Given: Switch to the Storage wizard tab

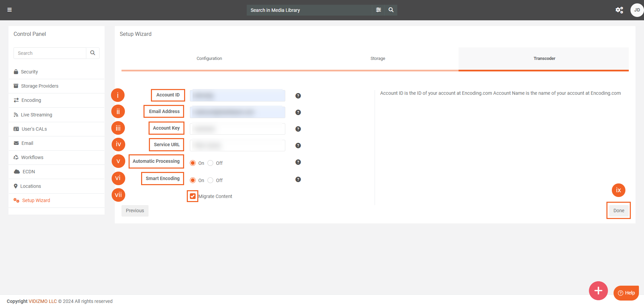Looking at the screenshot, I should point(378,59).
